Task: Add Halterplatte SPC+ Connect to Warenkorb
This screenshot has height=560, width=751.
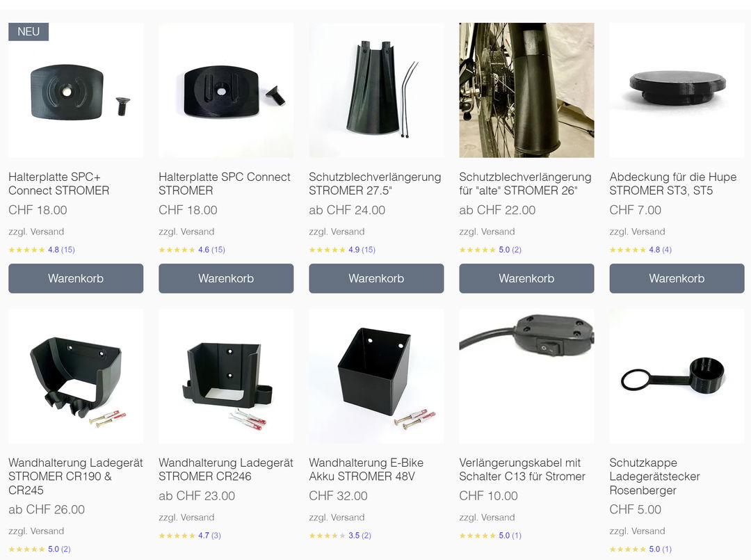Action: [x=76, y=278]
